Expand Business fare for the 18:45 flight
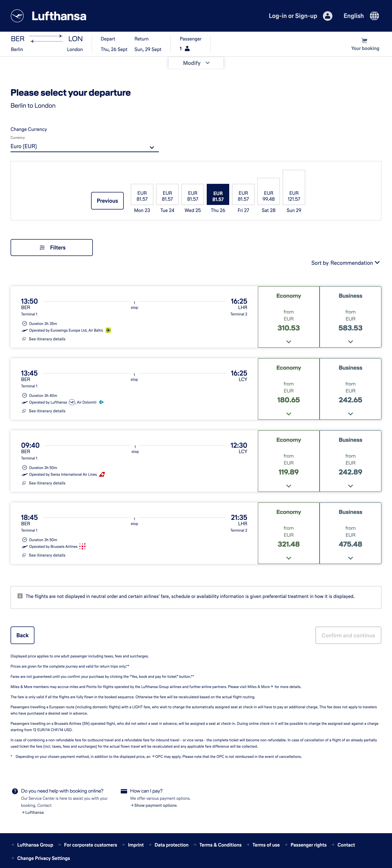This screenshot has height=868, width=392. [350, 558]
